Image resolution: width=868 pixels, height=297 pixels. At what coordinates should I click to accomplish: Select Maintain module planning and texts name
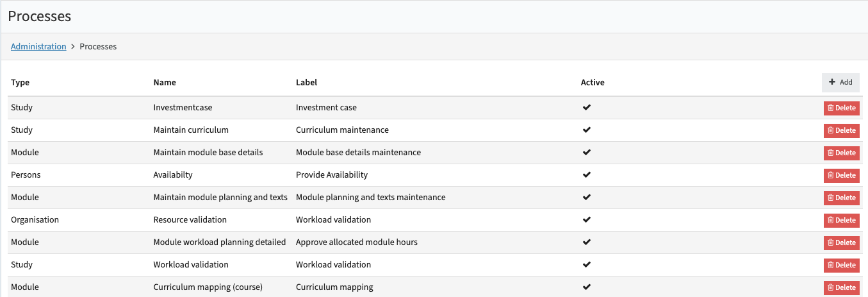[x=220, y=197]
